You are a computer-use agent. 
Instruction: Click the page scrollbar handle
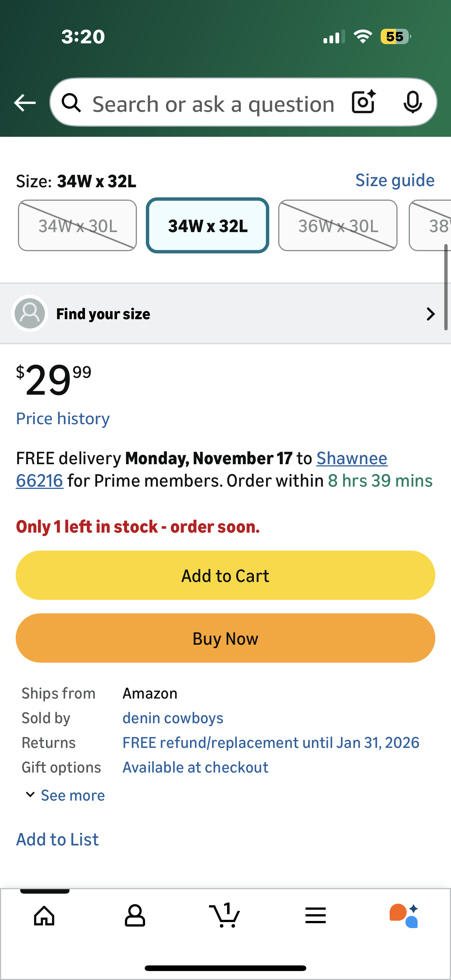(x=445, y=288)
